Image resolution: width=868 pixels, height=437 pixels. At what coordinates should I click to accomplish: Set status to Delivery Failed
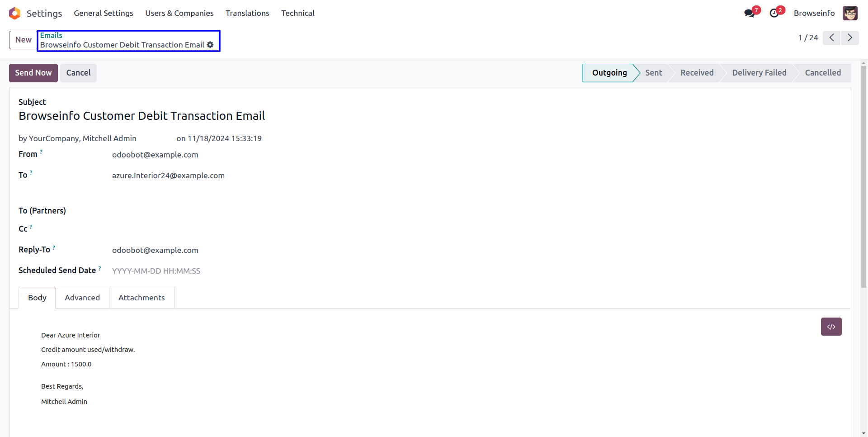point(759,73)
